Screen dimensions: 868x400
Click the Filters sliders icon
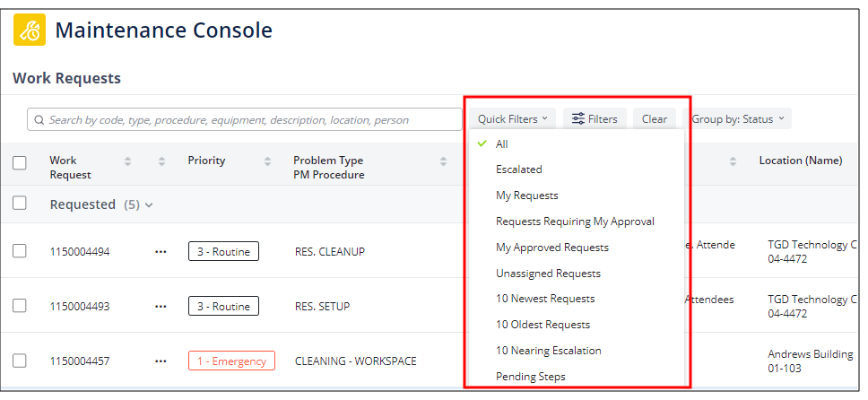coord(578,118)
